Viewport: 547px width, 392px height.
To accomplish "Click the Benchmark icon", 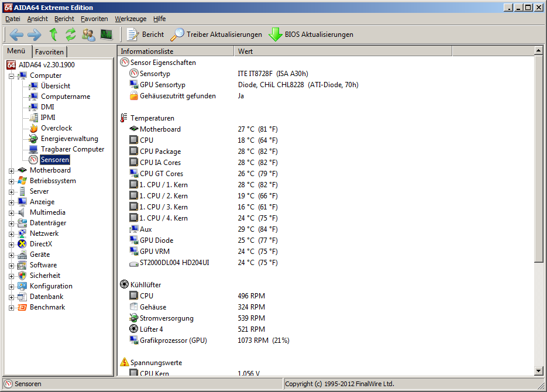I will (22, 307).
